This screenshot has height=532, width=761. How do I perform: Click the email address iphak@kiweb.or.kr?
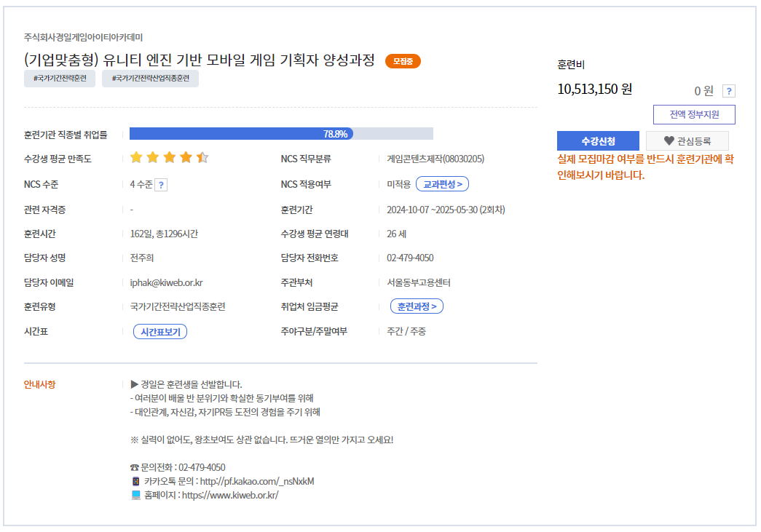pos(167,282)
